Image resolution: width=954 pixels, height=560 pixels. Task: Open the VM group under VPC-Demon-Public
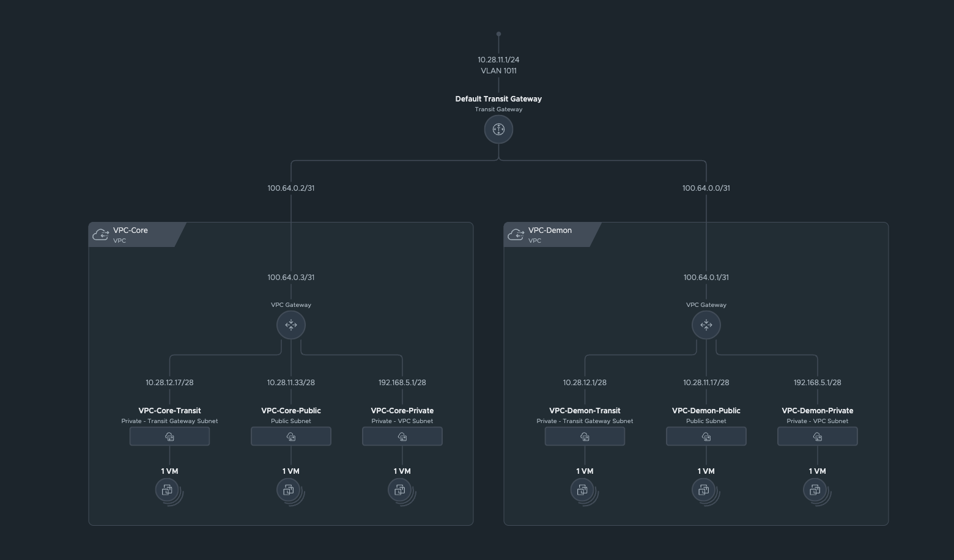point(704,490)
